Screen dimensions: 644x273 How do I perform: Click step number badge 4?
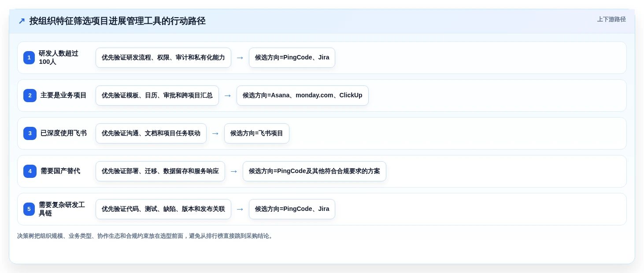30,171
